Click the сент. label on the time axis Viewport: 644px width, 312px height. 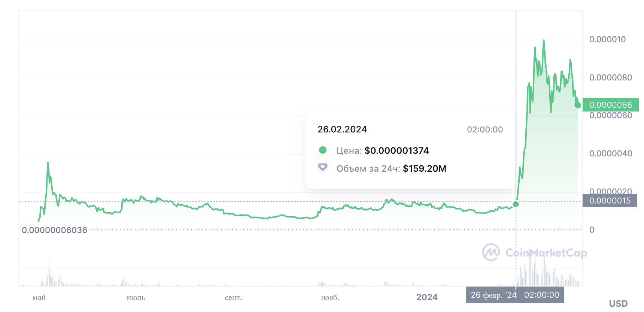(x=233, y=298)
